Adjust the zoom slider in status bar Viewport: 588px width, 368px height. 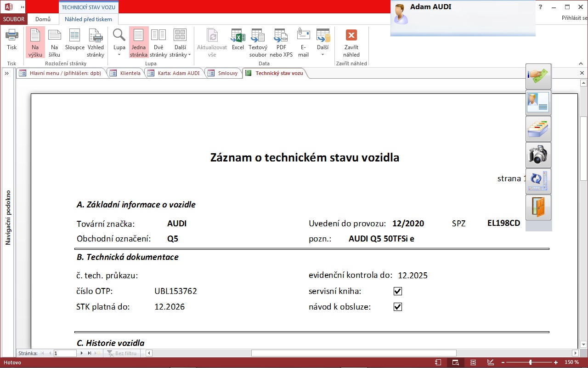(530, 362)
